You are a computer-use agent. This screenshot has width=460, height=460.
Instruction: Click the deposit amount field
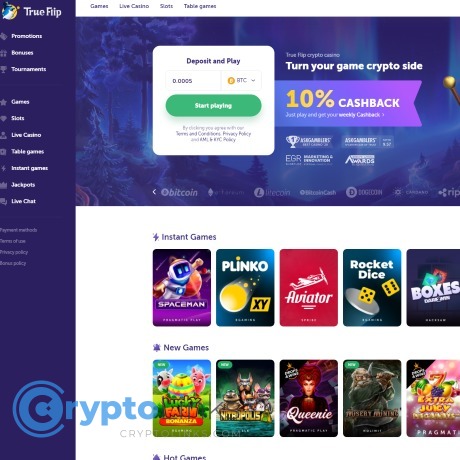click(193, 80)
